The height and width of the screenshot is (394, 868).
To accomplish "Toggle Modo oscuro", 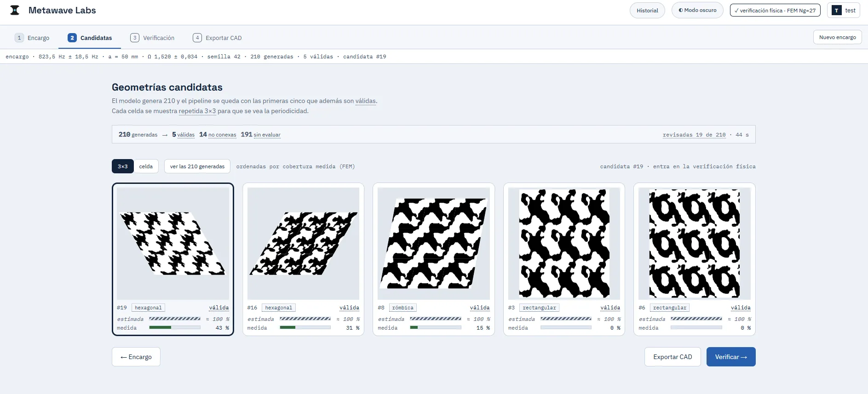I will pyautogui.click(x=697, y=10).
